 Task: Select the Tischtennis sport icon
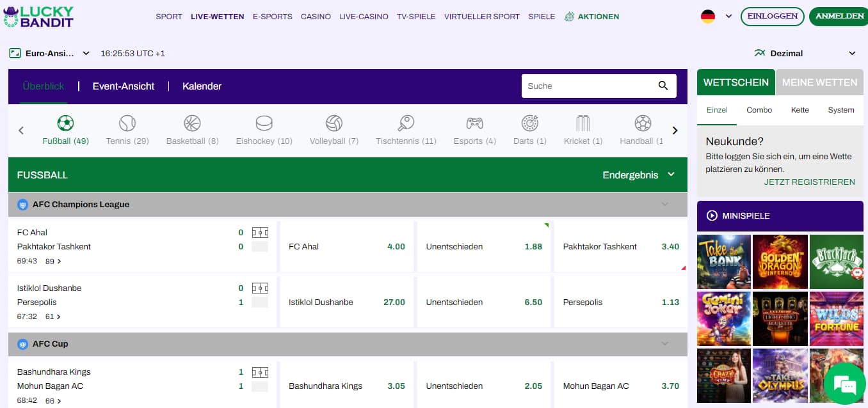[406, 123]
